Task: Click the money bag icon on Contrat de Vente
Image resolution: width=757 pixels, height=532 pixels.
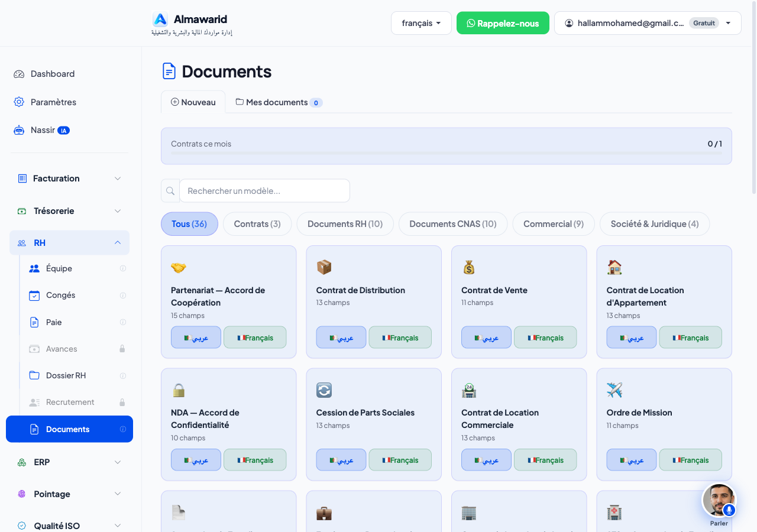Action: pyautogui.click(x=469, y=268)
